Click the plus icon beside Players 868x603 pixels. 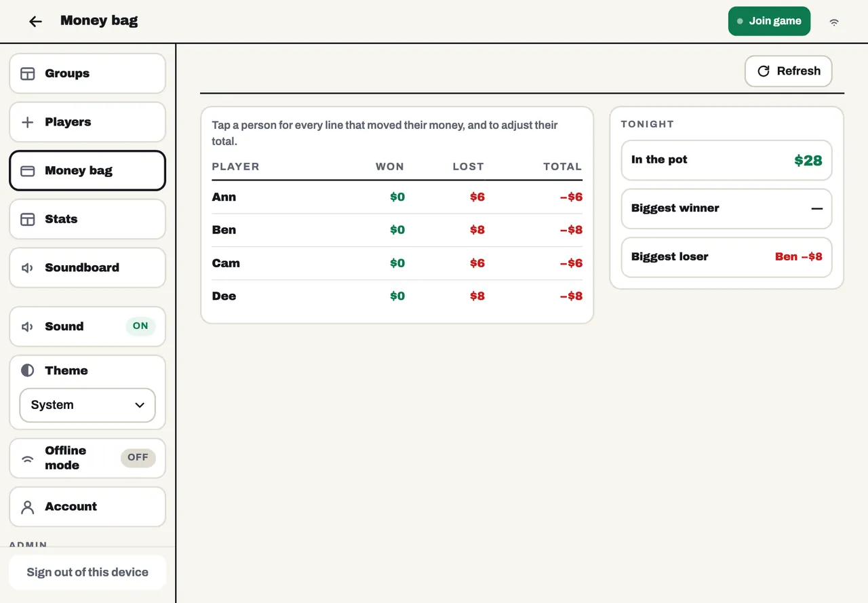click(x=28, y=122)
